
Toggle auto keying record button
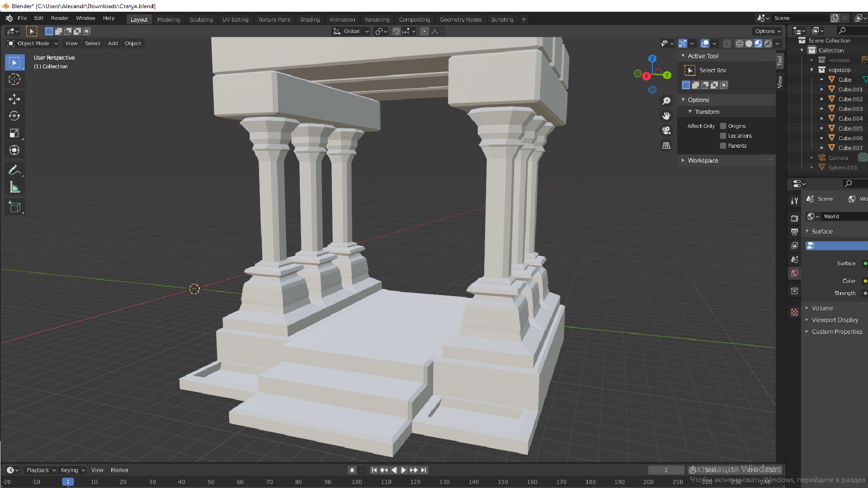(352, 470)
